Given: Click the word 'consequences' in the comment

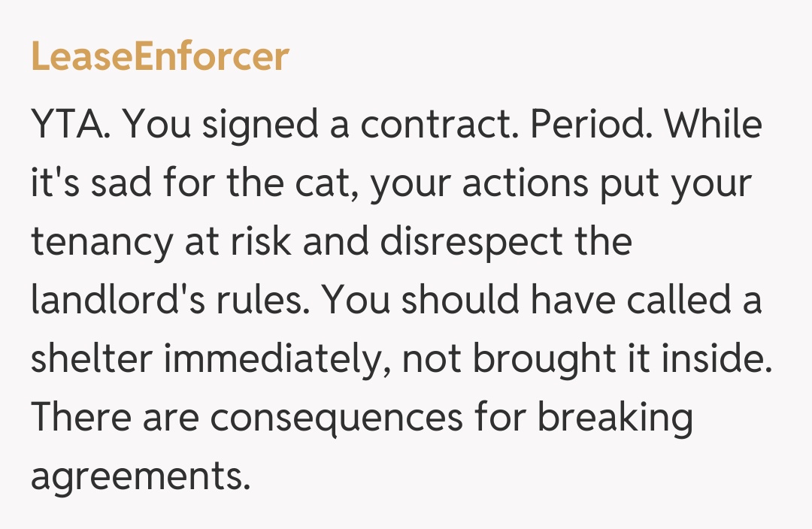Looking at the screenshot, I should (337, 418).
